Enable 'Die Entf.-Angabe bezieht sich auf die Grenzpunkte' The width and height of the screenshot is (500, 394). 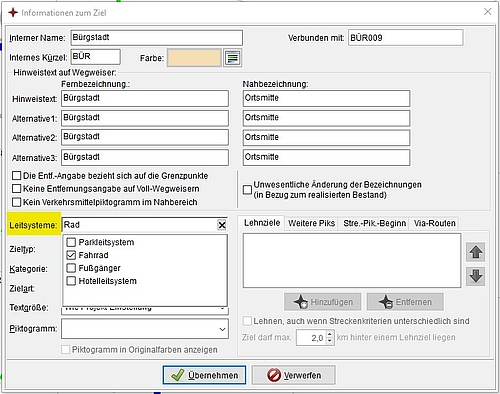click(16, 175)
